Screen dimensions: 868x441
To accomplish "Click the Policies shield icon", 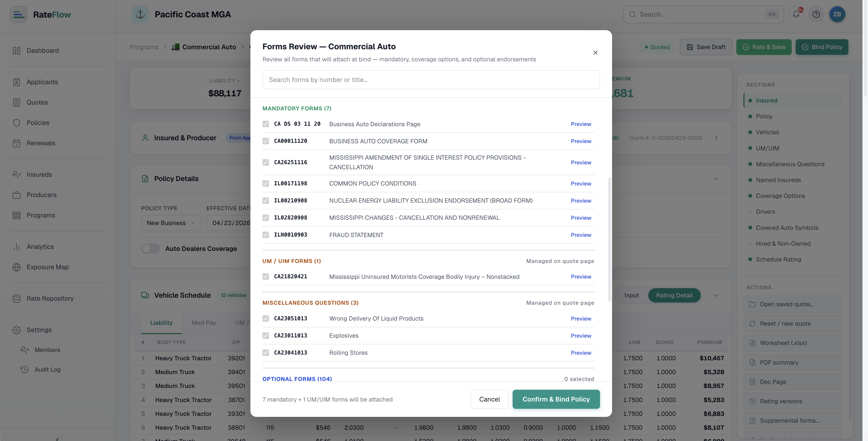I will coord(17,123).
